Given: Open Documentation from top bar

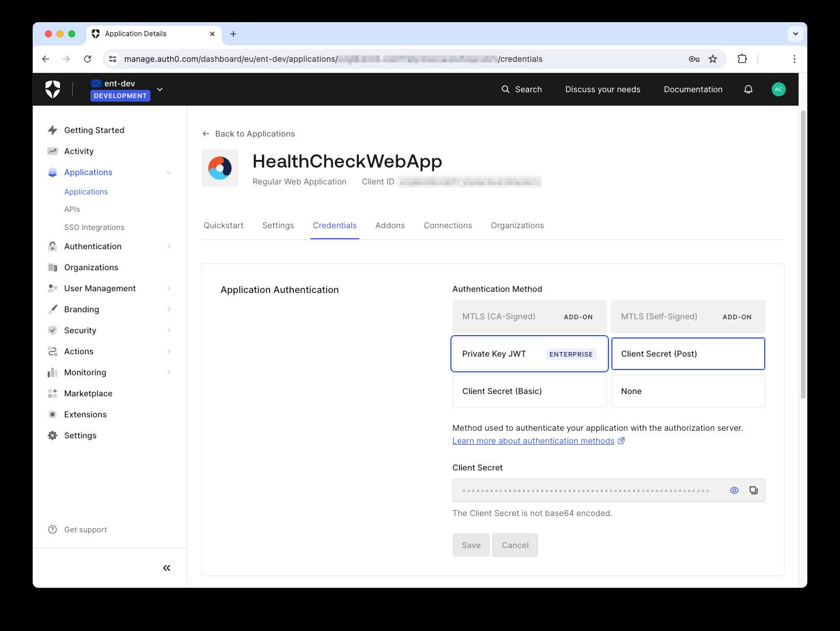Looking at the screenshot, I should tap(693, 89).
